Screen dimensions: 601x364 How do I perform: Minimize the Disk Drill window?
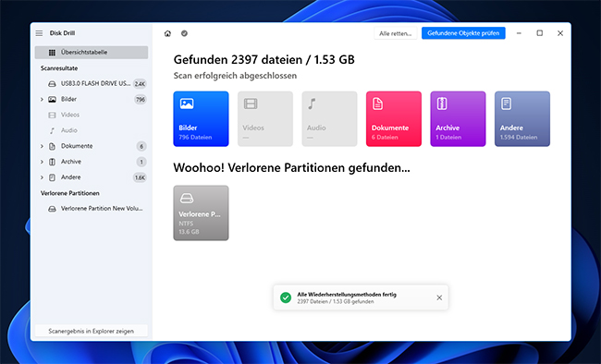519,33
